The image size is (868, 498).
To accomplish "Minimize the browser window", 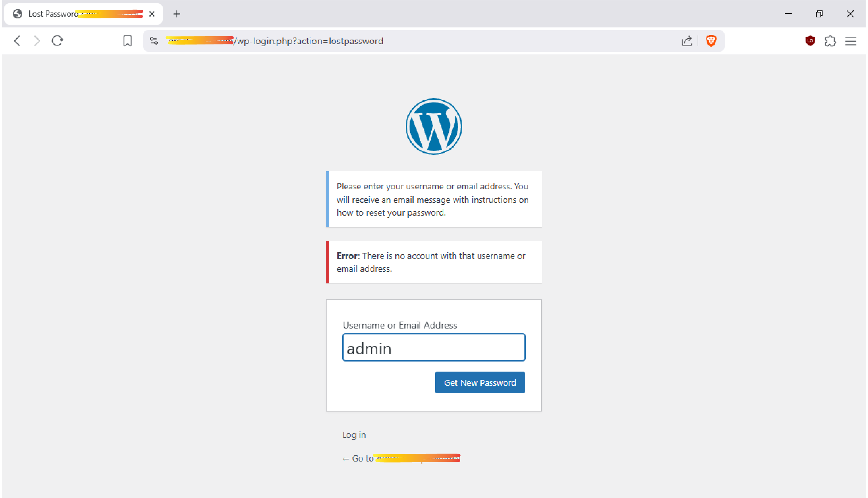I will (x=788, y=14).
